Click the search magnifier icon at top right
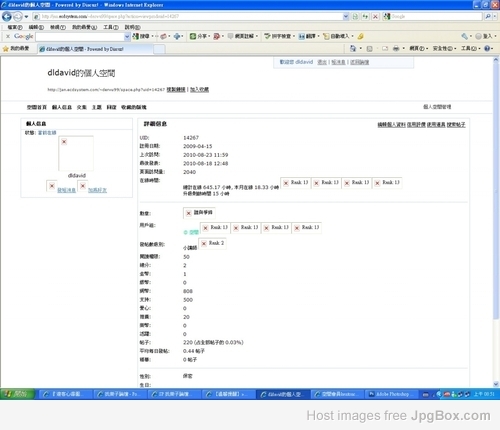 pos(488,16)
